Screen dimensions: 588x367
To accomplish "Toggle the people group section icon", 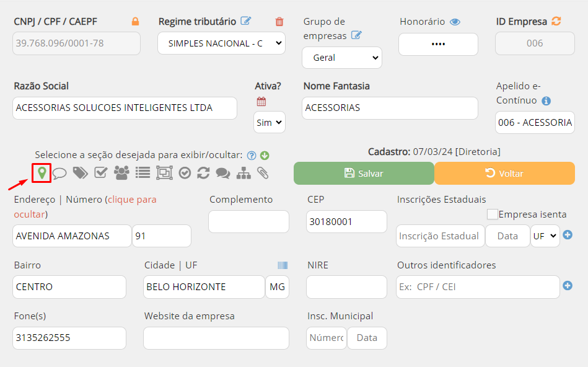I will pyautogui.click(x=121, y=173).
